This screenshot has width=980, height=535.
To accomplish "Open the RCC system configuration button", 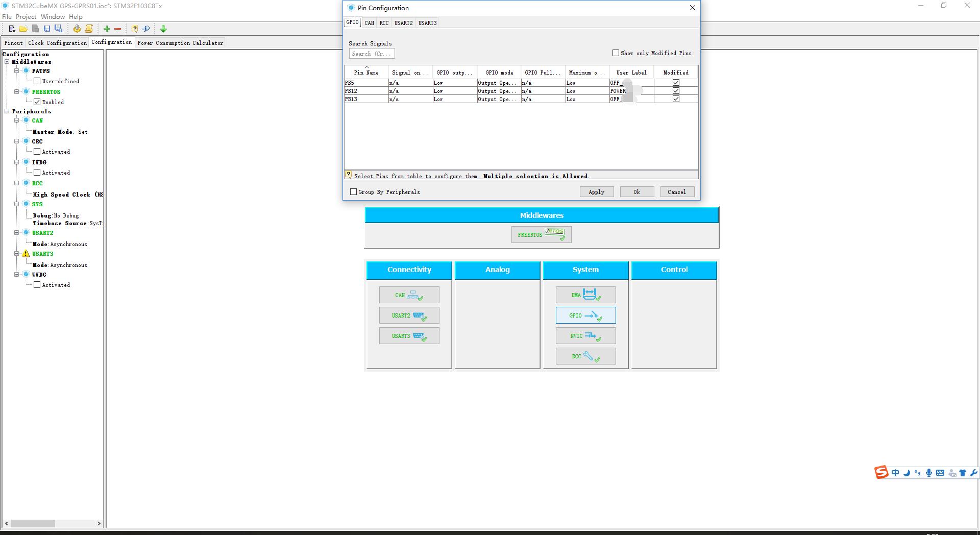I will pyautogui.click(x=585, y=356).
